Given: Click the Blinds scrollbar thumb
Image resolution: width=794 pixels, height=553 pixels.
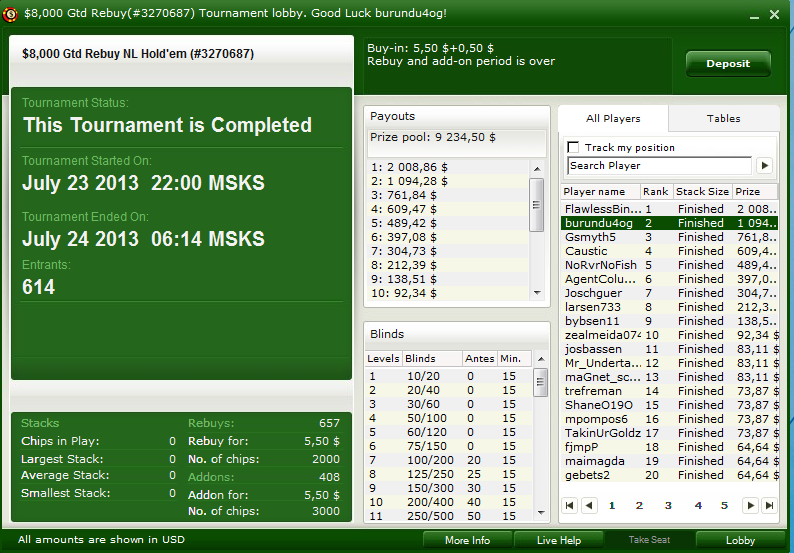Looking at the screenshot, I should (x=541, y=382).
